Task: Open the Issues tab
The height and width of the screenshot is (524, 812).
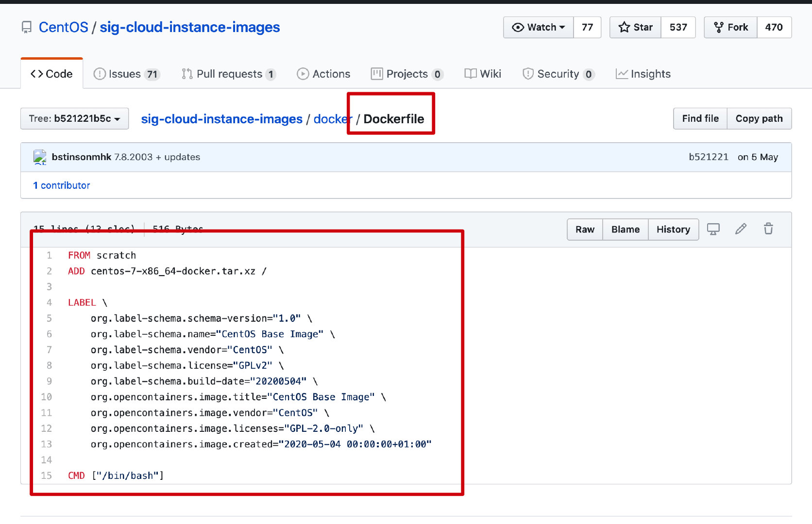Action: [126, 74]
